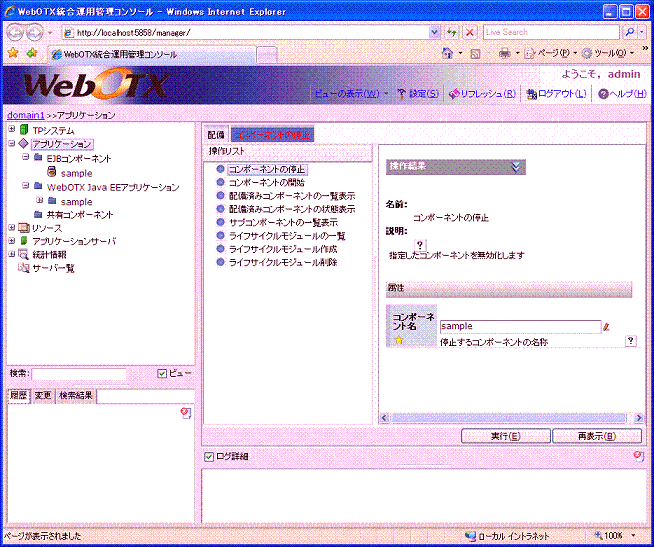Click the help question mark under 説明
This screenshot has width=654, height=547.
click(420, 244)
